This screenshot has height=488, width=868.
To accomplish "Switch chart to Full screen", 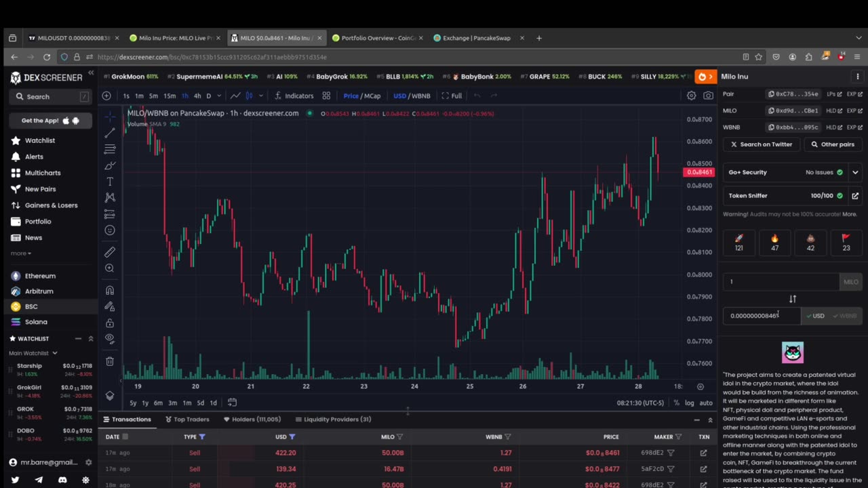I will click(x=452, y=96).
